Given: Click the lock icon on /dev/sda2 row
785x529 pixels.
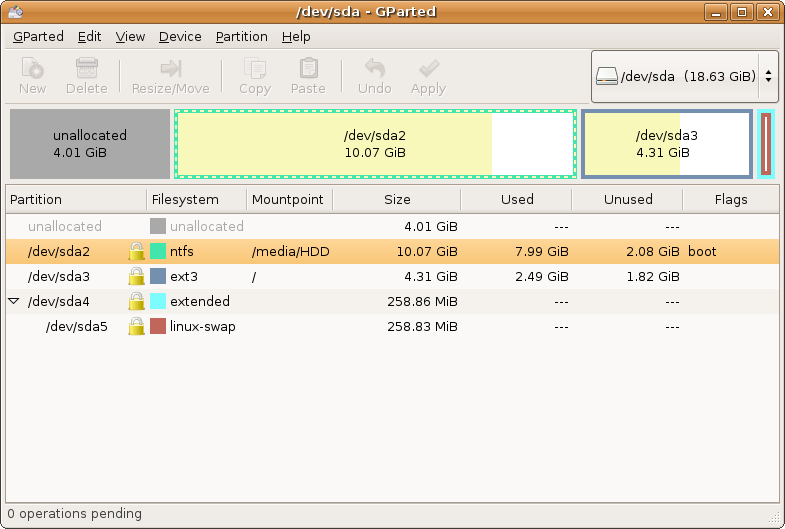Looking at the screenshot, I should click(x=136, y=251).
